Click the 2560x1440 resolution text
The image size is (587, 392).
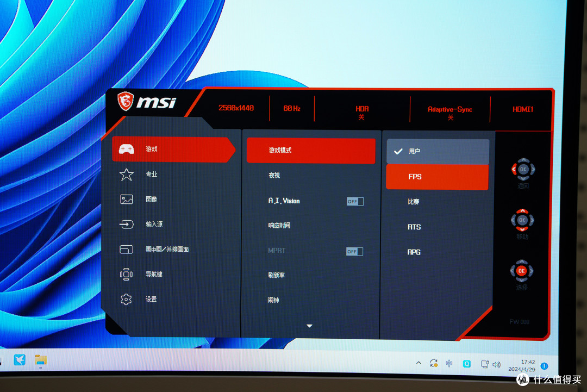tap(236, 108)
